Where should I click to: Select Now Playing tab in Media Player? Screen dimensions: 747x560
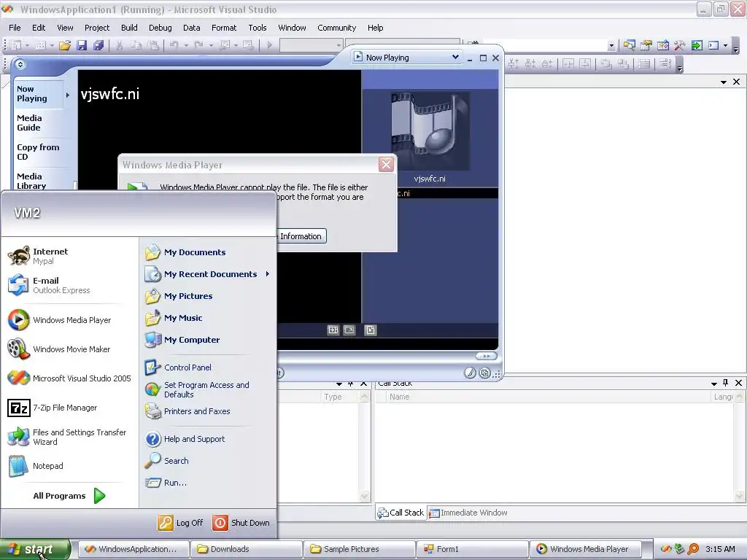tap(39, 94)
